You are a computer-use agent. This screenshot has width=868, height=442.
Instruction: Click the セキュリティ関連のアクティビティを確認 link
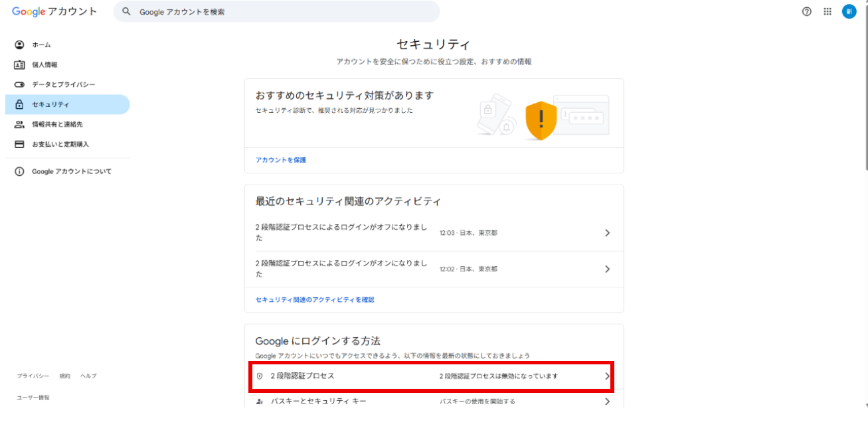[x=315, y=300]
